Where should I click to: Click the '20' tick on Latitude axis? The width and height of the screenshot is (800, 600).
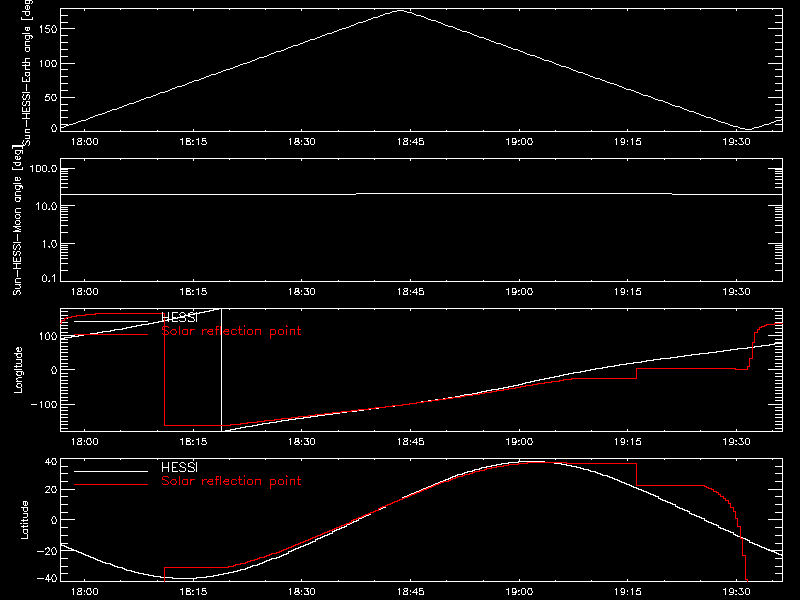[x=51, y=490]
